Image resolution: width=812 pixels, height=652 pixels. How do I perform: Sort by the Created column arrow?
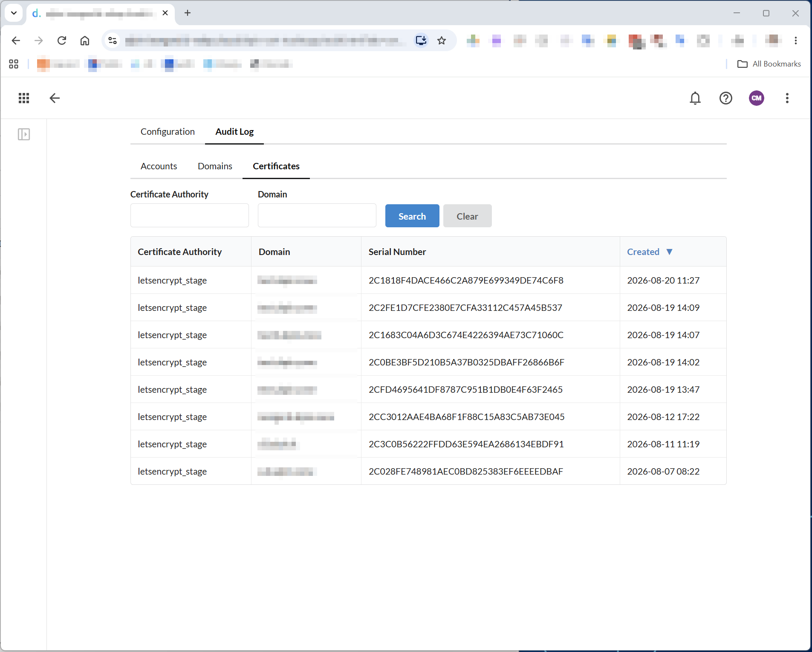tap(669, 252)
